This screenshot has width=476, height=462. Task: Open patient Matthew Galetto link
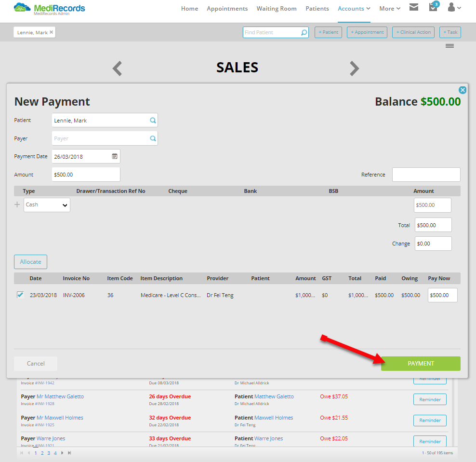coord(274,396)
